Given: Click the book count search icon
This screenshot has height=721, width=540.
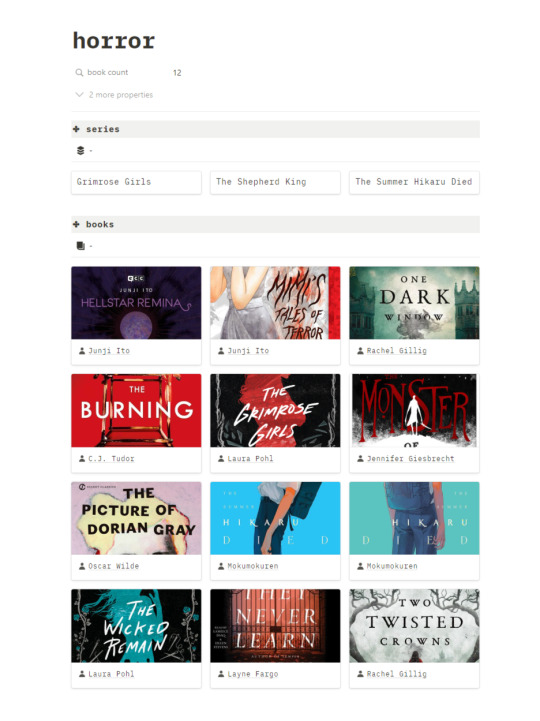Looking at the screenshot, I should [79, 73].
